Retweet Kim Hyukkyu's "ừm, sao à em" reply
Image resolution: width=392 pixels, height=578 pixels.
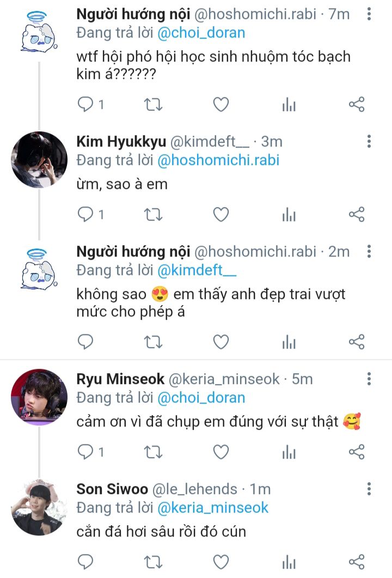click(x=152, y=215)
